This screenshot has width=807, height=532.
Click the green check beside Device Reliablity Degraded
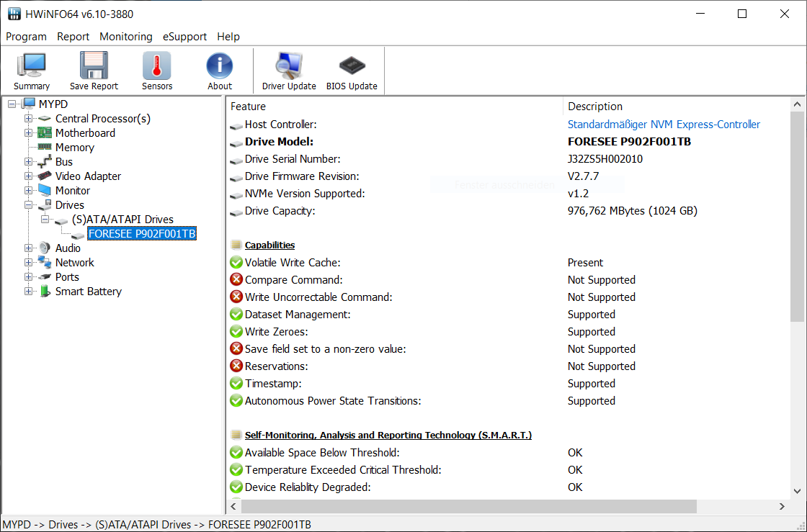click(x=236, y=487)
